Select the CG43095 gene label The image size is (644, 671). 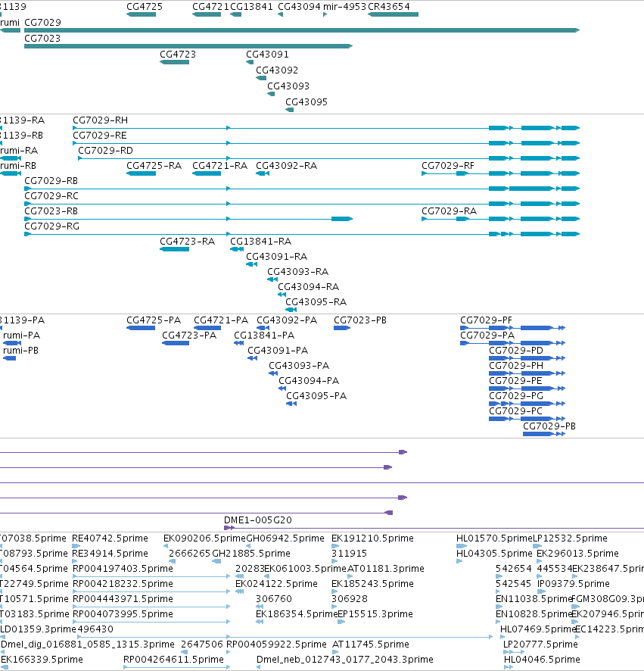click(x=306, y=101)
